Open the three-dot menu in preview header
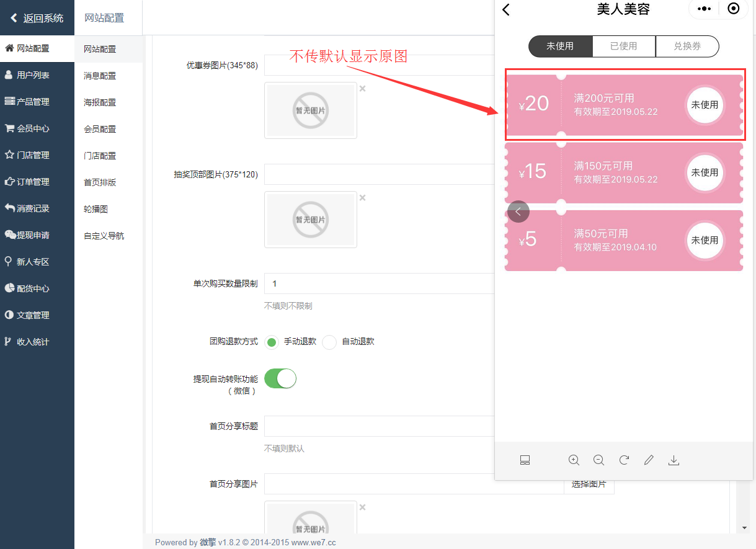This screenshot has height=549, width=756. (x=704, y=9)
